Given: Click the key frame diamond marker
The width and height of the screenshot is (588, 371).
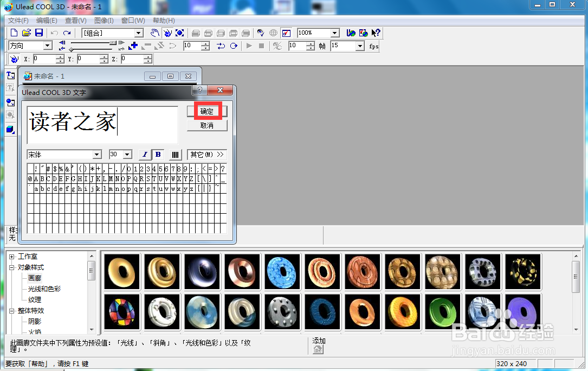Looking at the screenshot, I should 71,49.
